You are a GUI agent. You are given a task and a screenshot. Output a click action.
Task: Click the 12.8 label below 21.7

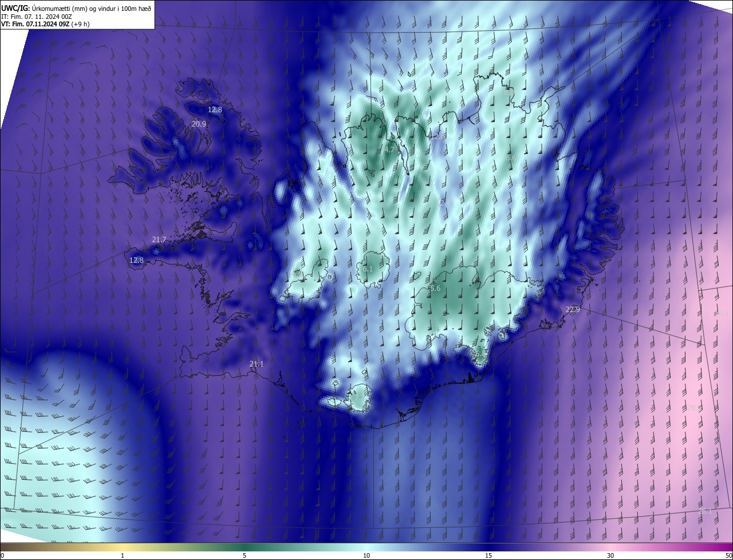(x=136, y=260)
